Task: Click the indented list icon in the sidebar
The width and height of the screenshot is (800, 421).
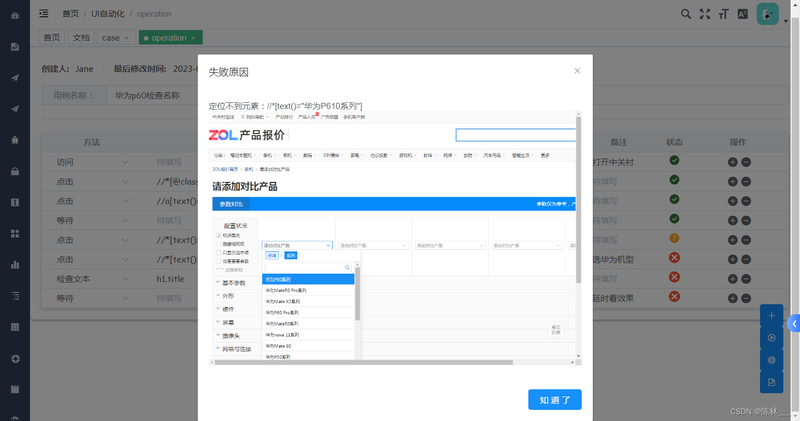Action: coord(15,296)
